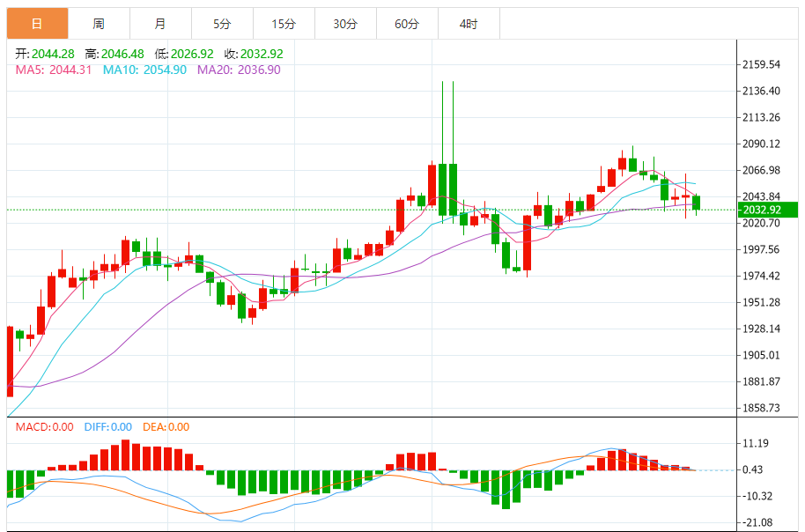805x532 pixels.
Task: Open the 60分 interval tab
Action: click(x=407, y=24)
